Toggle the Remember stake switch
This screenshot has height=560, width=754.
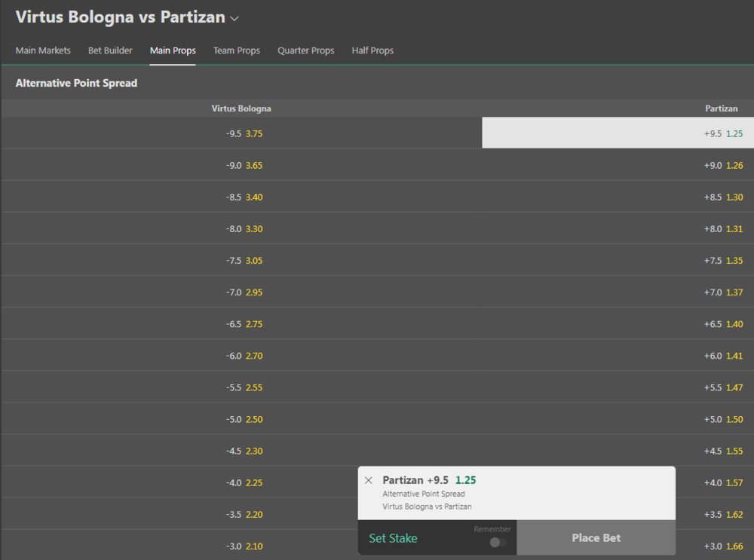click(498, 542)
